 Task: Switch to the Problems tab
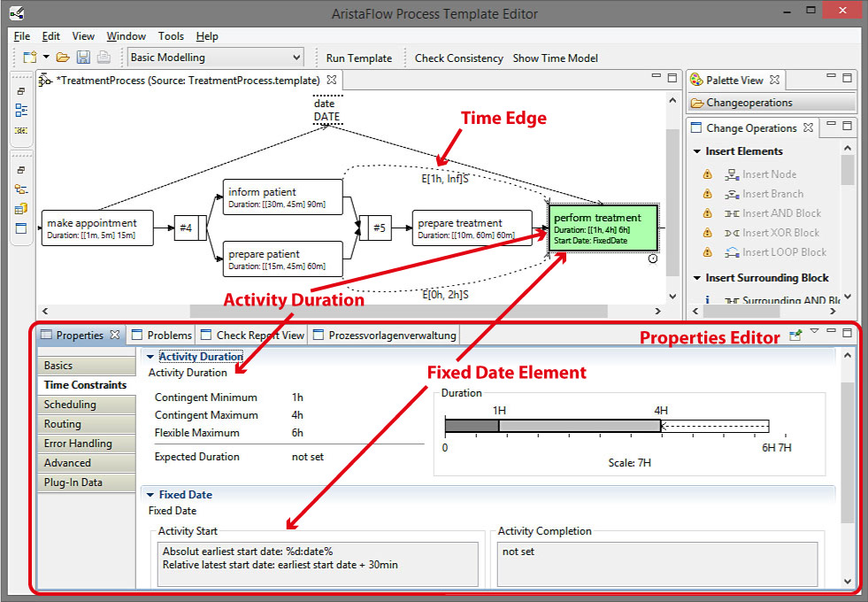(x=162, y=335)
